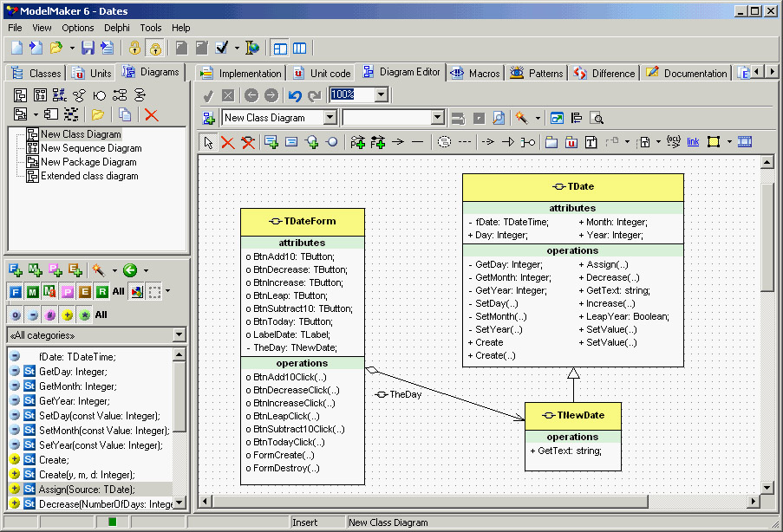The image size is (783, 532).
Task: Click the Undo arrow in diagram toolbar
Action: [x=295, y=95]
